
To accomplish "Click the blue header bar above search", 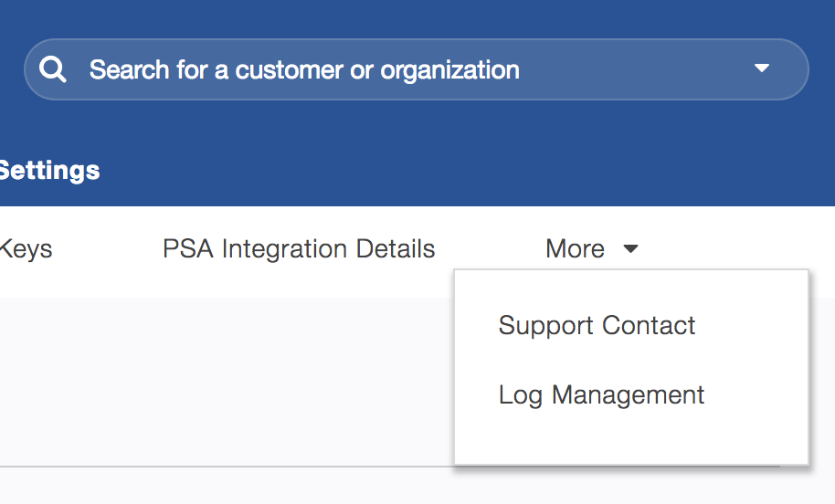I will pos(411,16).
